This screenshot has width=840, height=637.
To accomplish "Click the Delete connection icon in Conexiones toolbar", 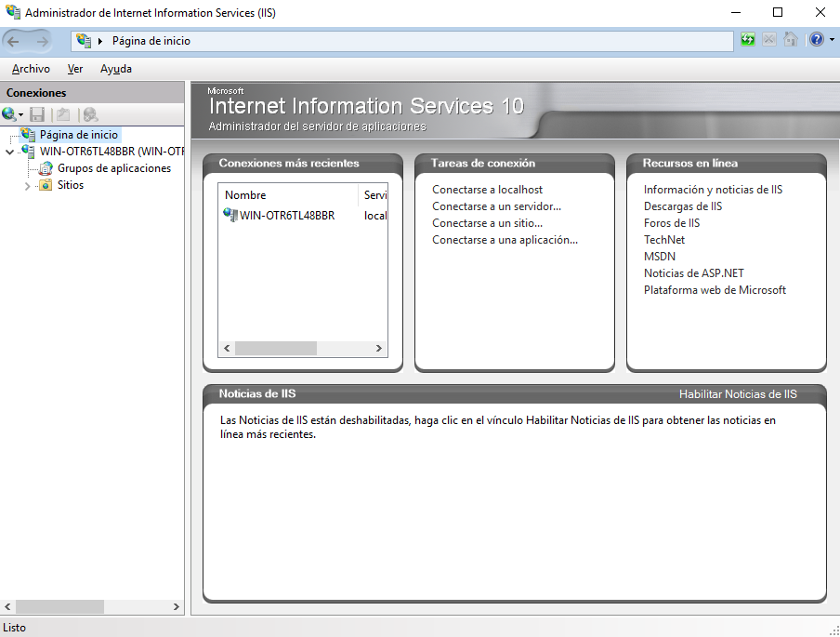I will [x=90, y=114].
